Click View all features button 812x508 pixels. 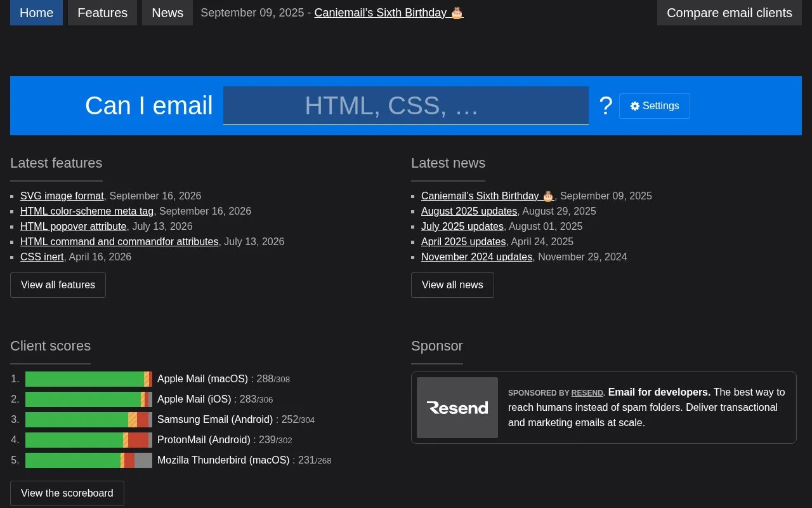(58, 285)
